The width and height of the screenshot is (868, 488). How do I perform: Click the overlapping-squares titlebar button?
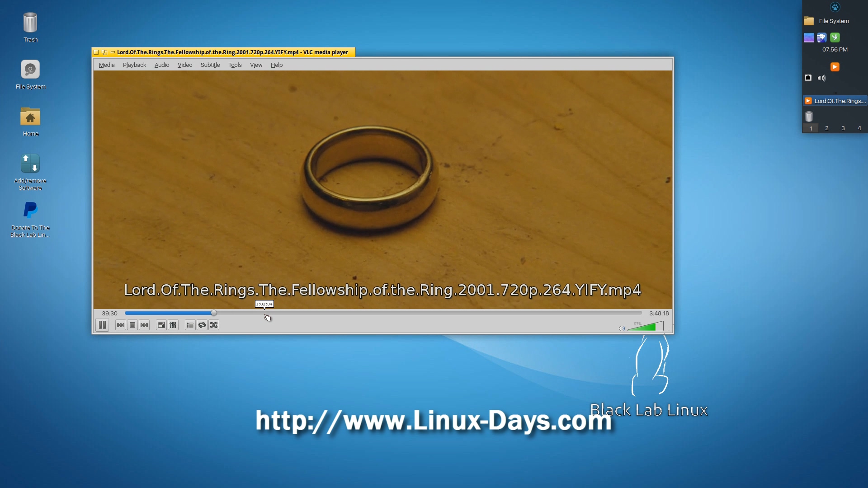pos(104,52)
